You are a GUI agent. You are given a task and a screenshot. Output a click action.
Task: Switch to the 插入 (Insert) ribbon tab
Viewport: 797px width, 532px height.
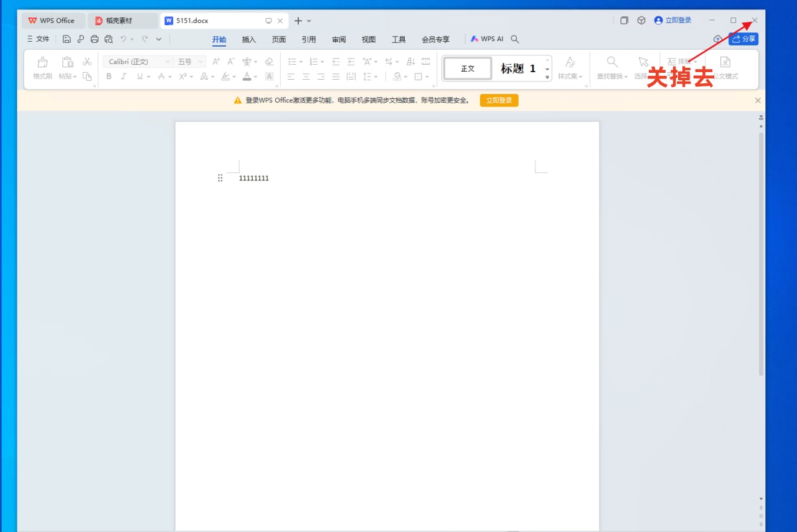tap(248, 39)
